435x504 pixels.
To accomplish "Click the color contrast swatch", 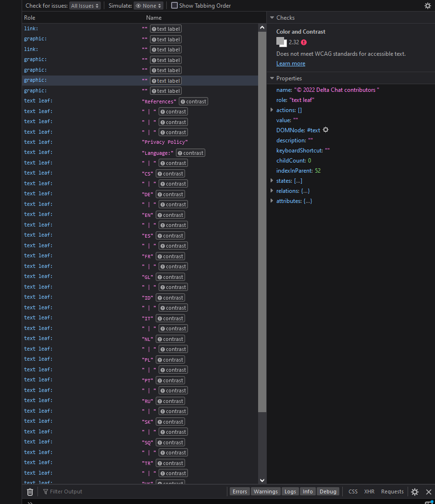I will pos(282,42).
